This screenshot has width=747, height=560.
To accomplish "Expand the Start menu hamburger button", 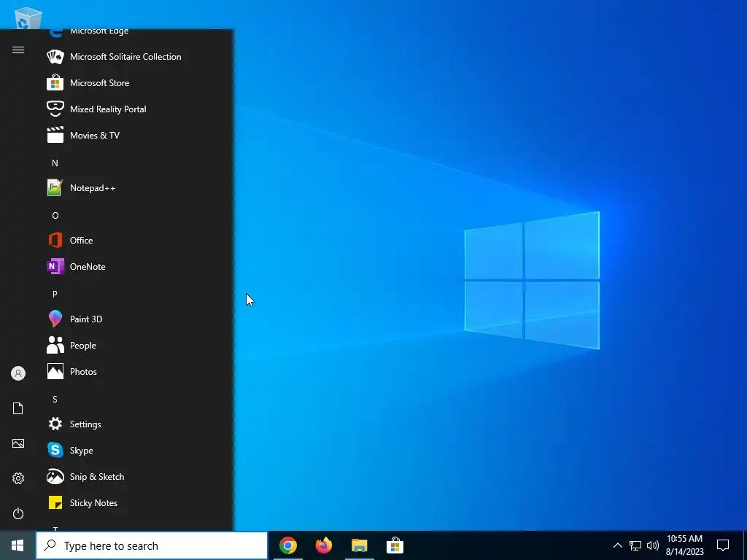I will pos(18,50).
